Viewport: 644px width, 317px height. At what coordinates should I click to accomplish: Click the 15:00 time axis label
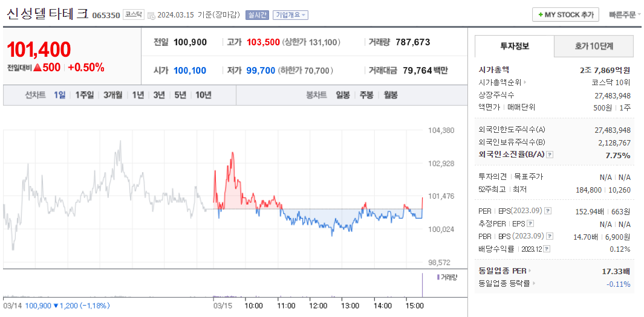(414, 306)
